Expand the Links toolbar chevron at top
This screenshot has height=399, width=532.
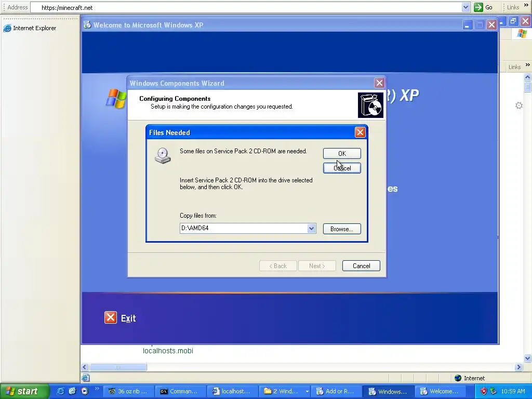click(526, 6)
